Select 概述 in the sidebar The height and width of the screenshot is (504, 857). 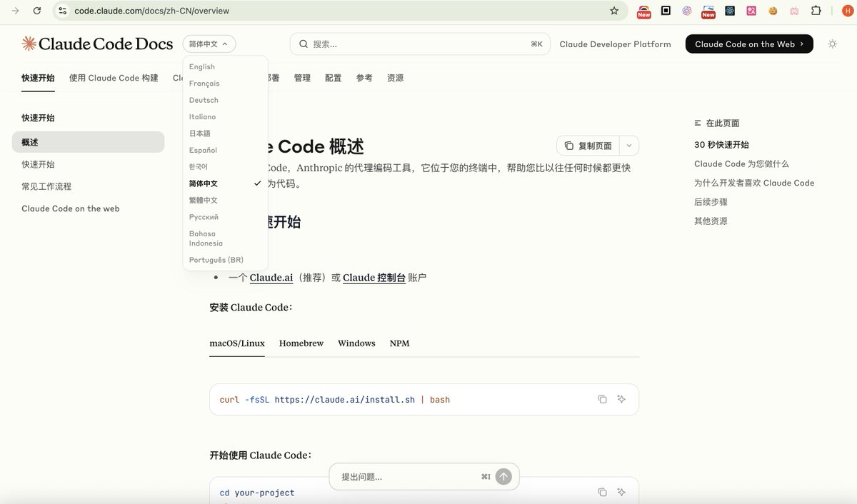88,142
